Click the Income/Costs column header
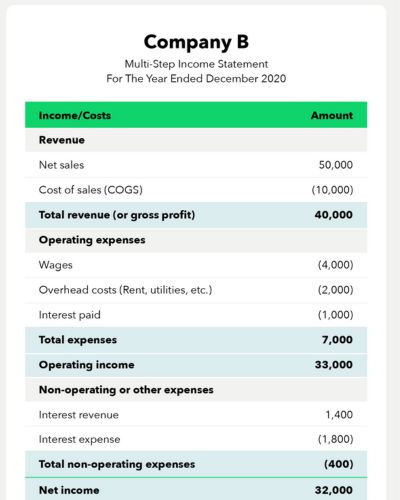The width and height of the screenshot is (400, 500). click(75, 115)
